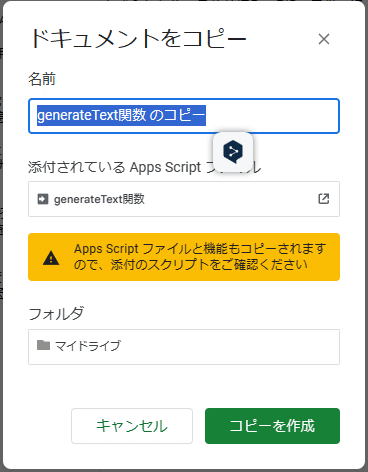Click the warning message text about スクリプト
This screenshot has height=472, width=368.
click(x=199, y=257)
